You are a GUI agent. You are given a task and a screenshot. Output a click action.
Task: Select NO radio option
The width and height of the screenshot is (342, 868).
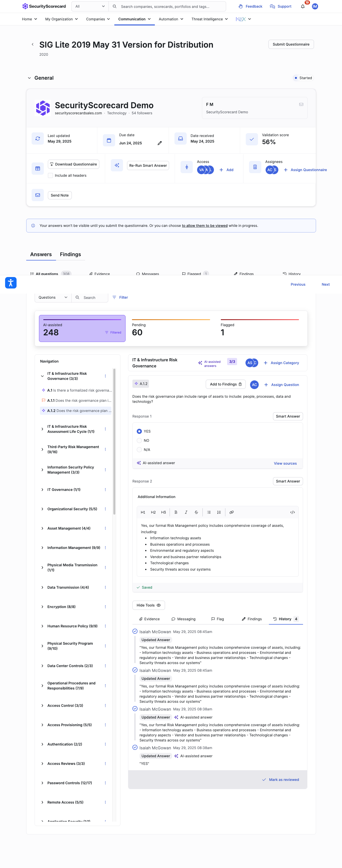pos(139,440)
